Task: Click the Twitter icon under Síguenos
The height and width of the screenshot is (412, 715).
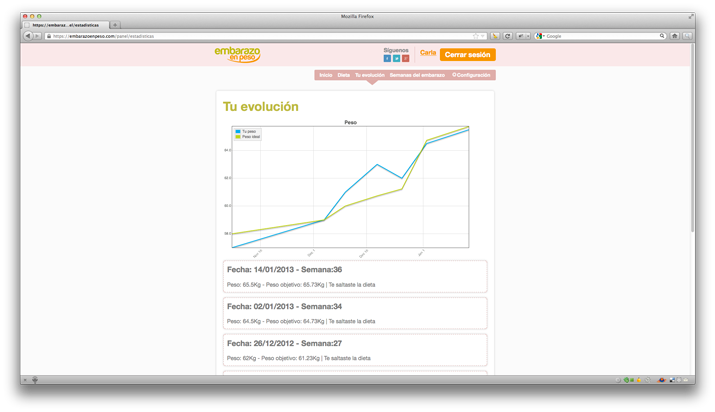Action: coord(396,58)
